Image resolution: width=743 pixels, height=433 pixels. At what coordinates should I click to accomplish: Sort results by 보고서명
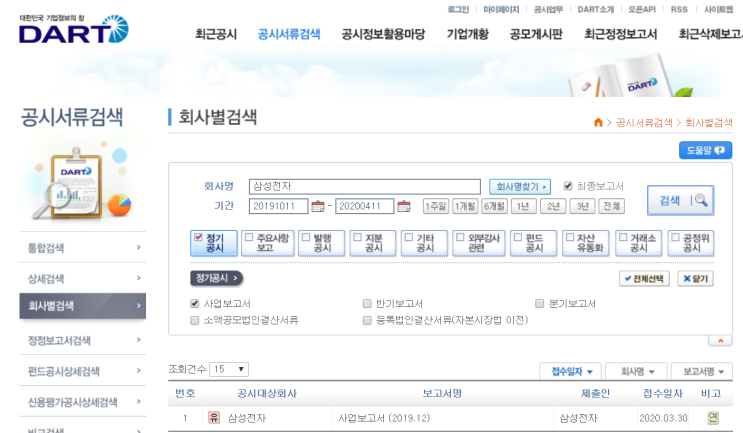point(702,371)
